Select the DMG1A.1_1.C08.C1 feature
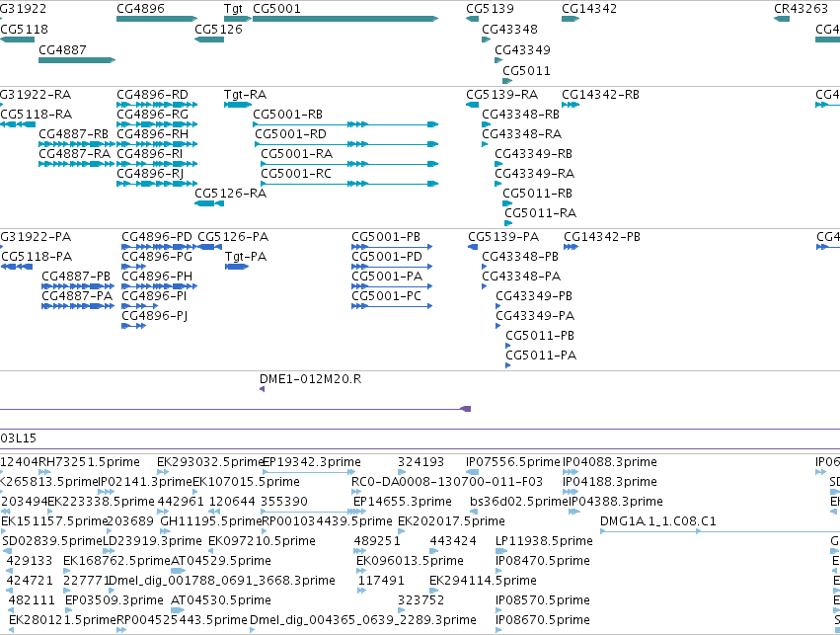The height and width of the screenshot is (635, 840). click(720, 531)
